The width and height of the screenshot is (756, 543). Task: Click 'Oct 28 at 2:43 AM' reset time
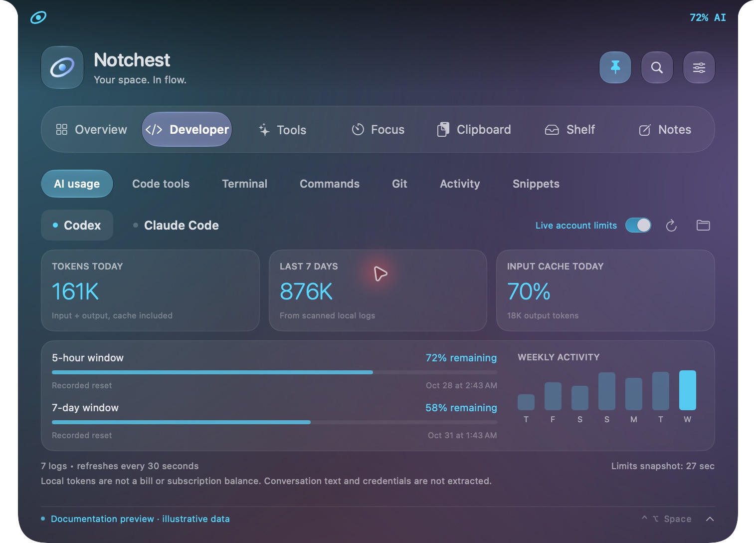(x=461, y=385)
